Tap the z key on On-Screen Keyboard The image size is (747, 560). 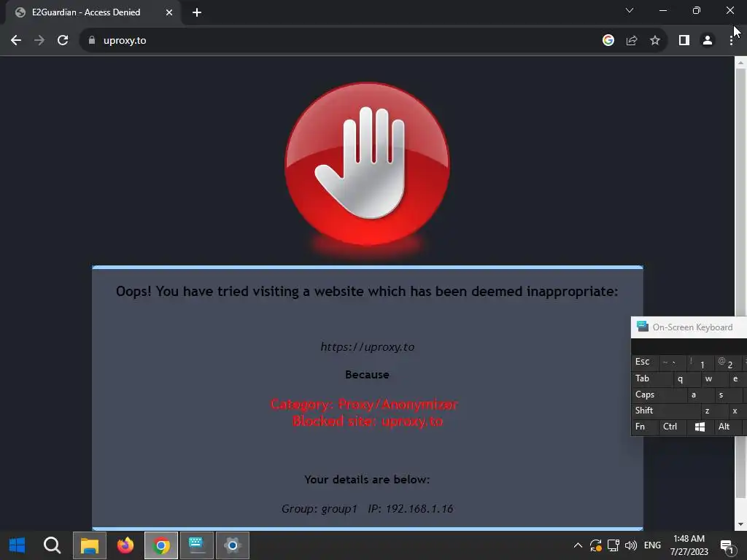point(713,411)
